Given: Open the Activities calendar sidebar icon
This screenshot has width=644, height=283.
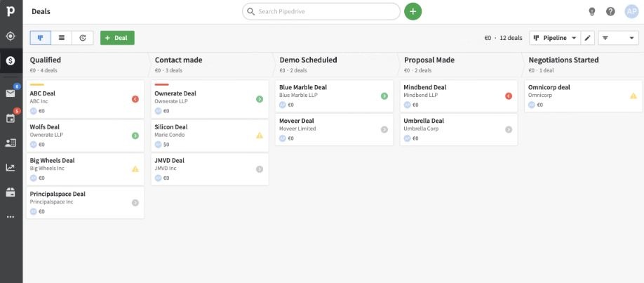Looking at the screenshot, I should [11, 119].
